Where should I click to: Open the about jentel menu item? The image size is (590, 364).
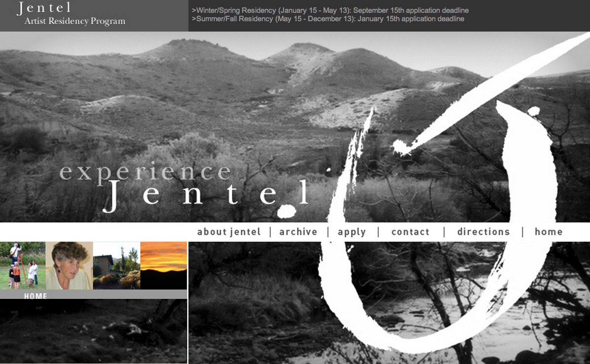tap(229, 232)
